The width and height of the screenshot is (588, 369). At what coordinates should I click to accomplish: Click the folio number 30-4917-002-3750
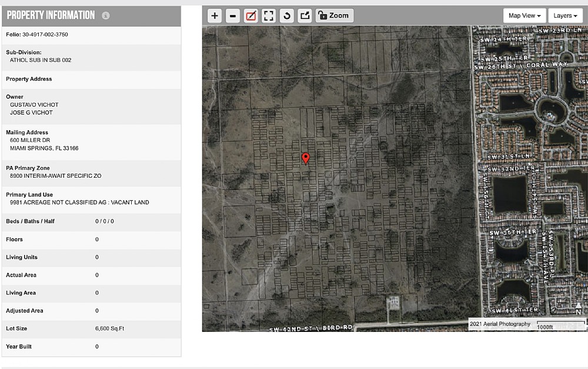pos(45,35)
